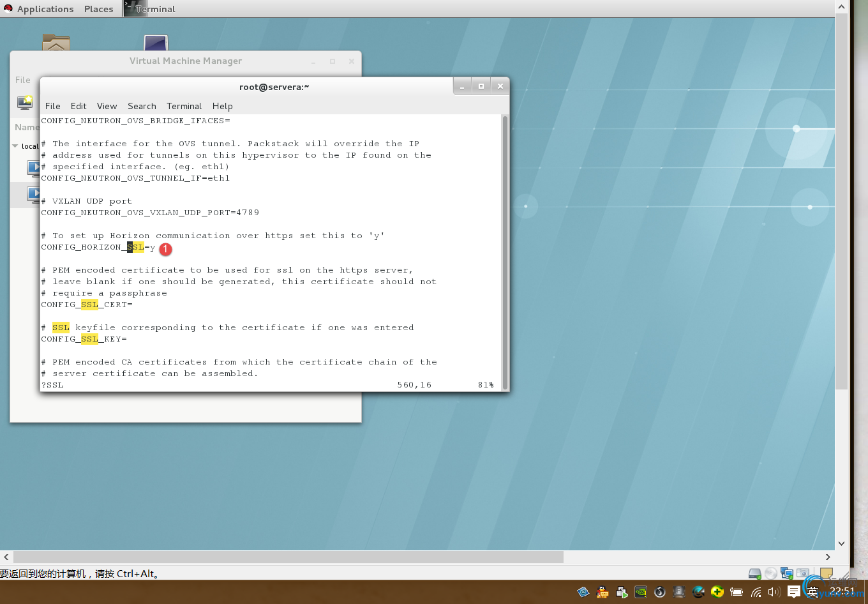Screen dimensions: 868x604
Task: Click the bottom horizontal scrollbar thumb
Action: coord(288,557)
